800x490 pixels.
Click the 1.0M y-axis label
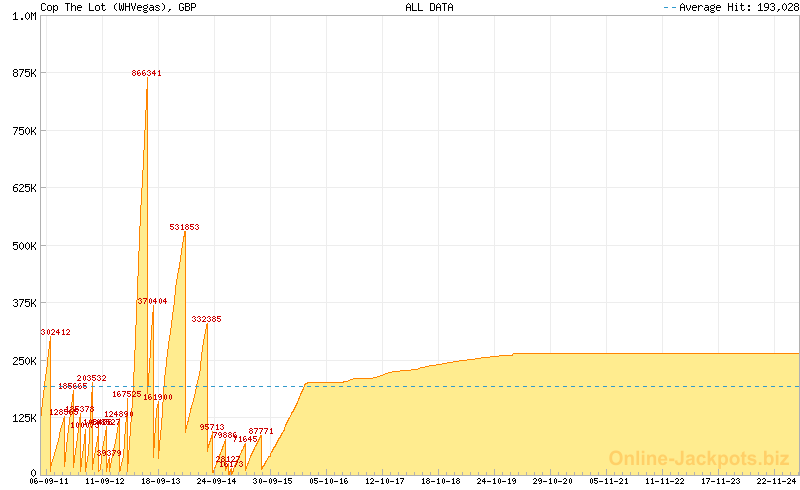click(19, 16)
